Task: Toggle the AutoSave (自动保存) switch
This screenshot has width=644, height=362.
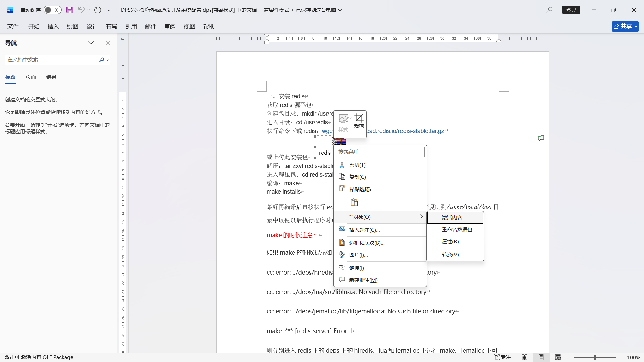Action: pyautogui.click(x=53, y=10)
